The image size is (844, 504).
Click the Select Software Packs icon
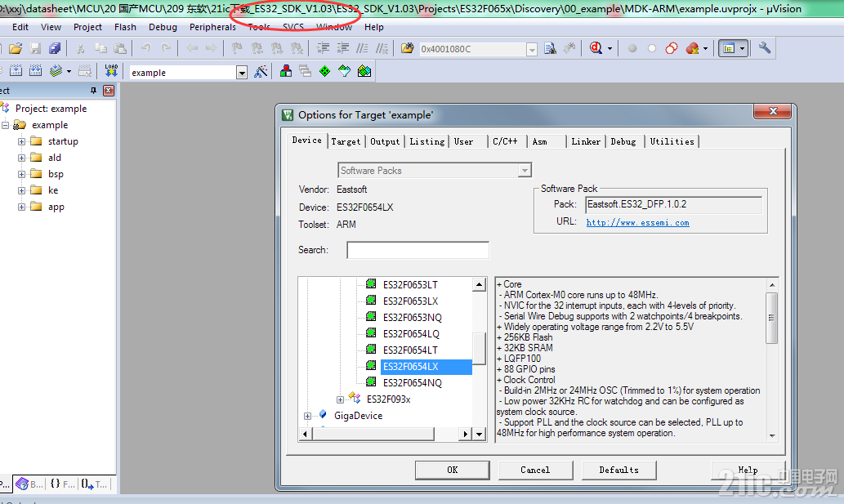(x=345, y=72)
